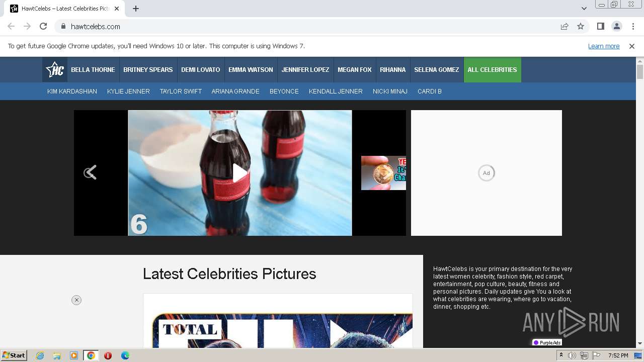644x362 pixels.
Task: Click the Chrome taskbar icon
Action: [91, 355]
